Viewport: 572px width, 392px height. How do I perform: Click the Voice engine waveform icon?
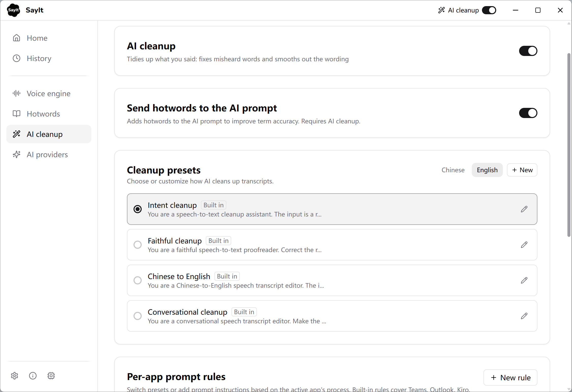(x=17, y=93)
